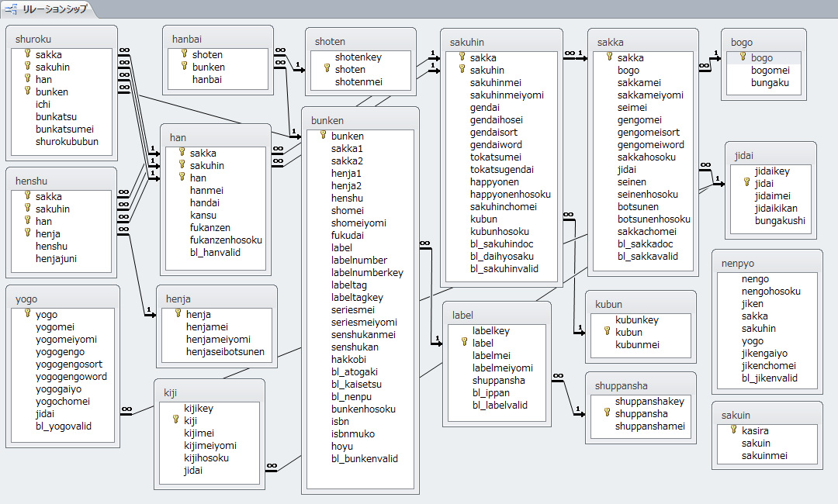Image resolution: width=838 pixels, height=504 pixels.
Task: Click the key icon beside label in label table
Action: pyautogui.click(x=465, y=342)
